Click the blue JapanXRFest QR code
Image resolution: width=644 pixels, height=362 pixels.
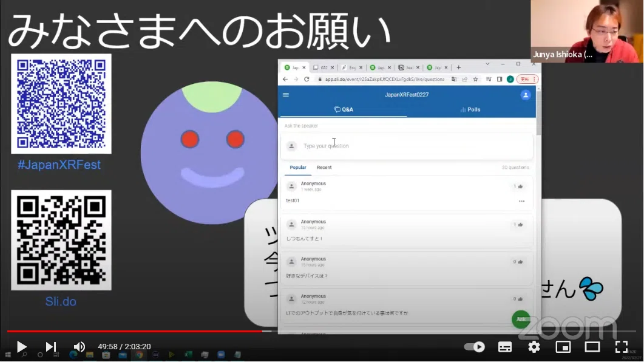pyautogui.click(x=61, y=104)
